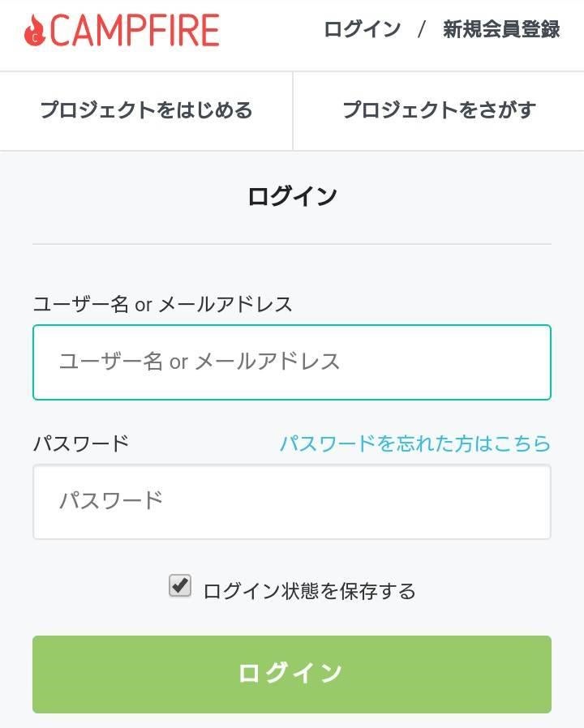This screenshot has width=584, height=728.
Task: Uncheck the ログイン状態を保存する checkbox
Action: [x=180, y=585]
